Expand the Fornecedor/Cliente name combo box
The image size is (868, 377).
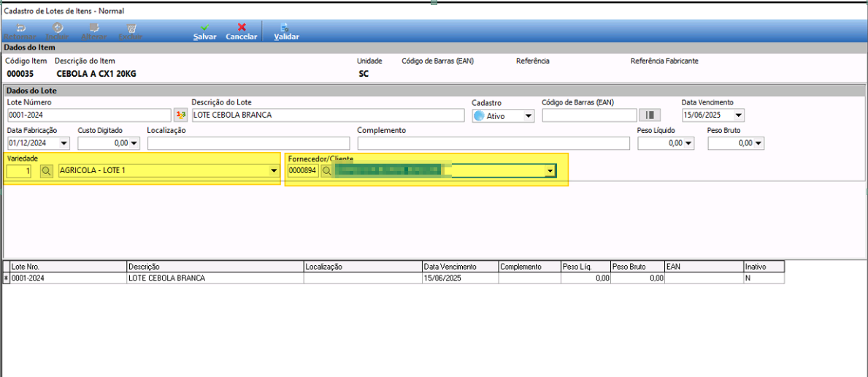(x=550, y=171)
